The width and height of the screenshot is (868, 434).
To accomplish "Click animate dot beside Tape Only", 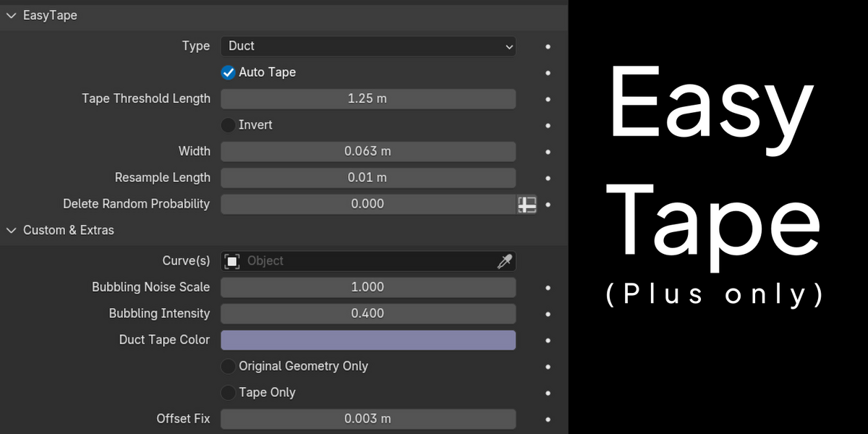I will coord(548,393).
